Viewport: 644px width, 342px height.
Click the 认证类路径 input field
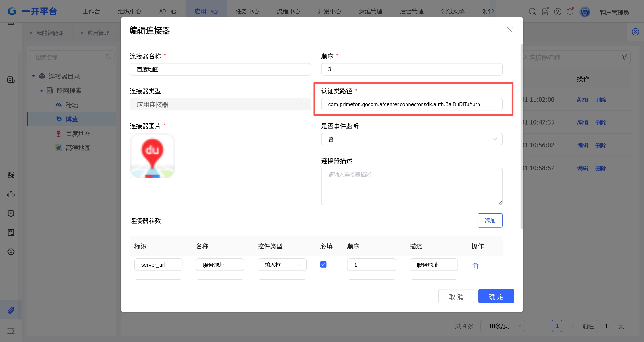tap(411, 104)
